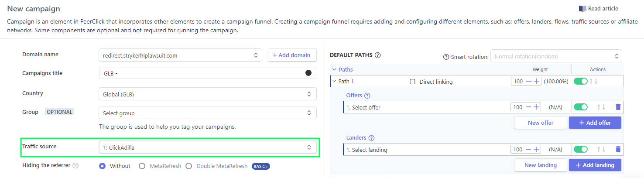The width and height of the screenshot is (644, 178).
Task: Turn off the offer row toggle
Action: [x=580, y=107]
